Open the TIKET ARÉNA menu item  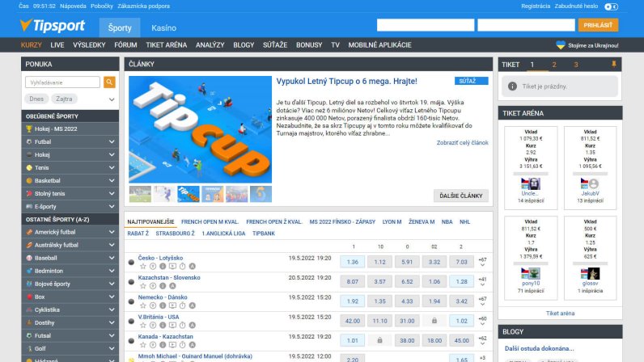167,45
